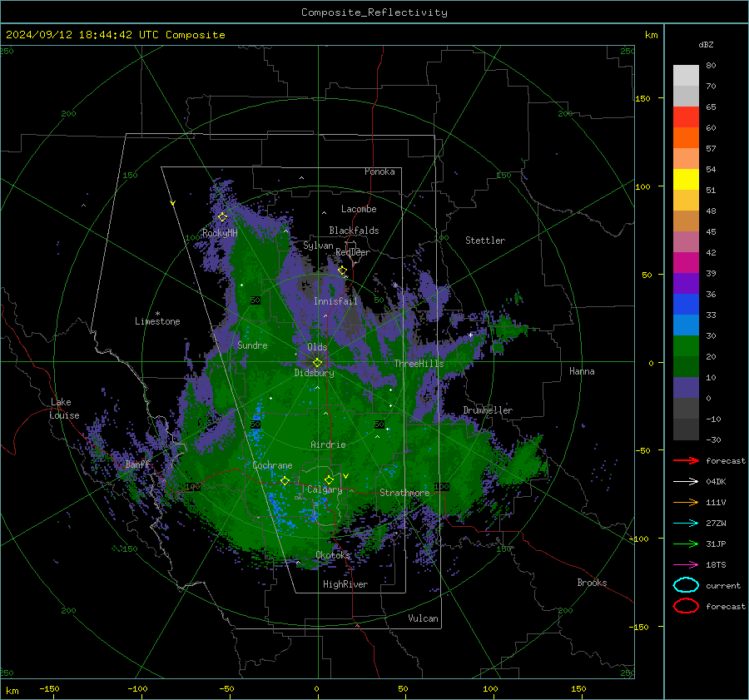Pick blue 33–36 dBZ swatch
Screen dimensions: 749x700
686,305
